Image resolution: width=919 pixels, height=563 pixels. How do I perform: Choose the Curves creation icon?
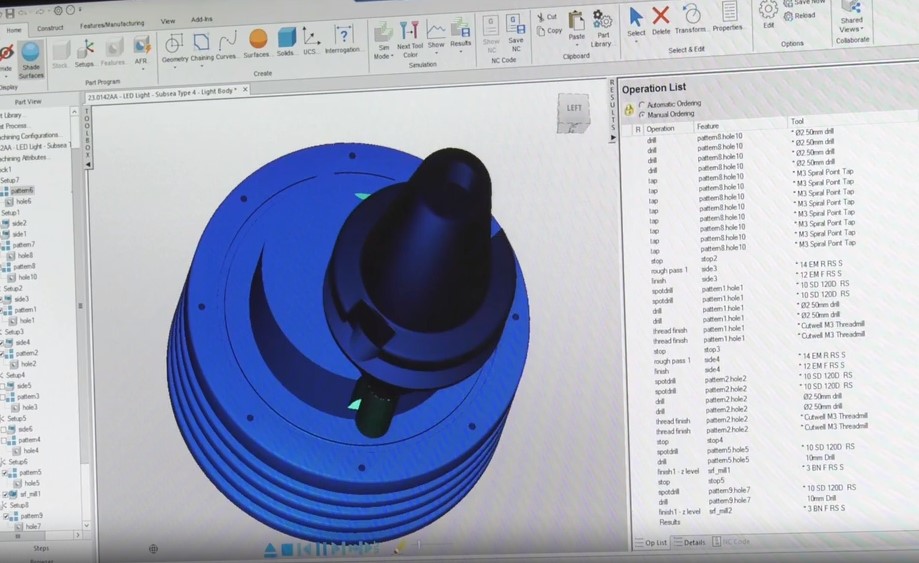coord(226,46)
